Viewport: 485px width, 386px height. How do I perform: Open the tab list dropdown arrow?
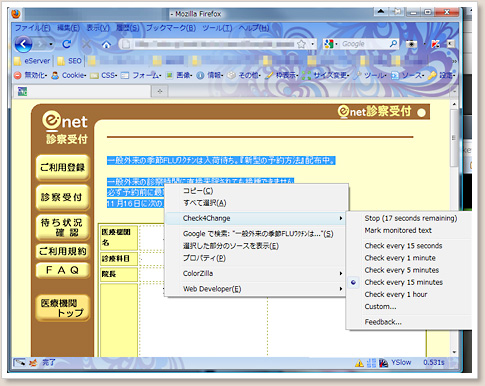click(455, 91)
